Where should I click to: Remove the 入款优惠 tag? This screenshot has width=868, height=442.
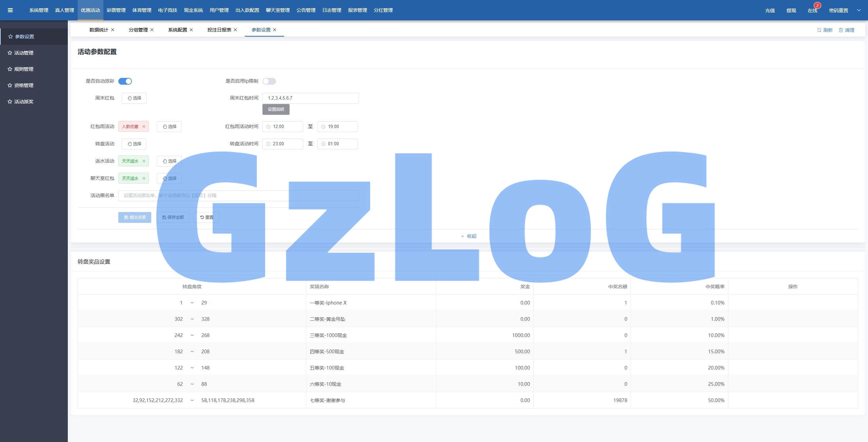click(144, 127)
